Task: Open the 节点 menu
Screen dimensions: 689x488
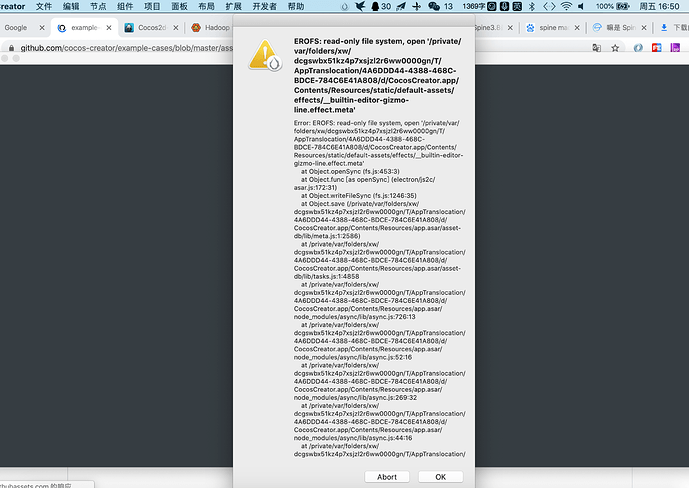Action: coord(98,6)
